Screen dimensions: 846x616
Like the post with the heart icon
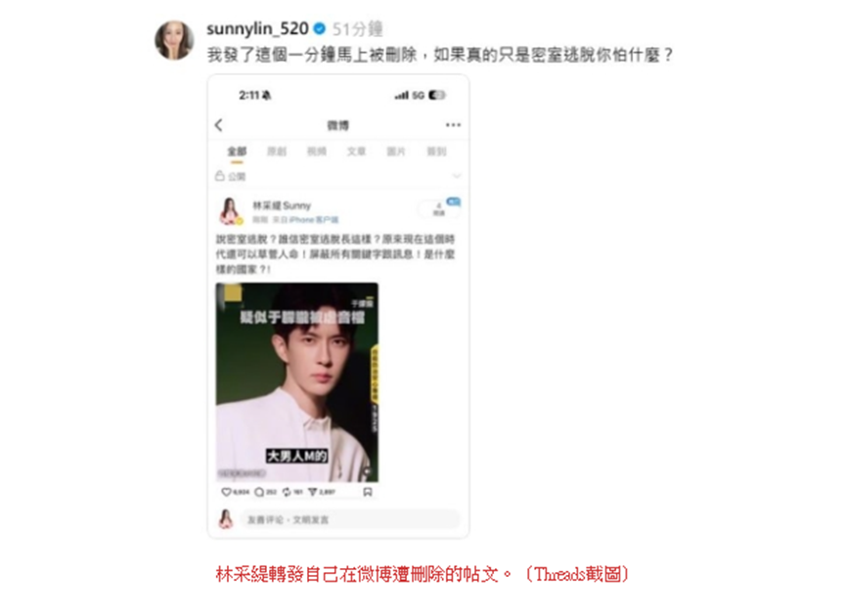(227, 492)
